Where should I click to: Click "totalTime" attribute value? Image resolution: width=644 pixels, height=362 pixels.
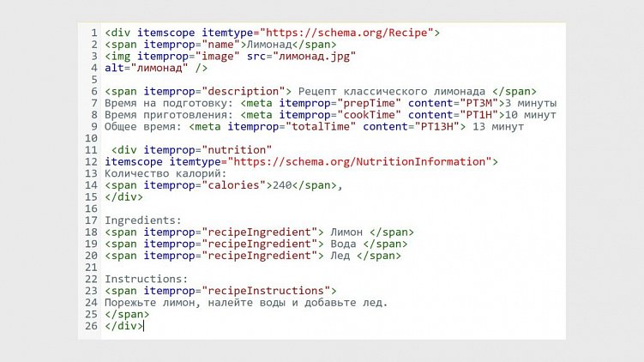321,127
